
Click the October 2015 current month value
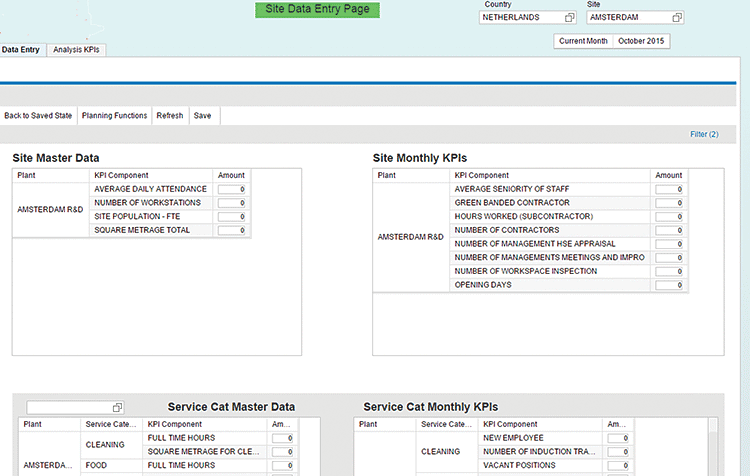pyautogui.click(x=641, y=41)
